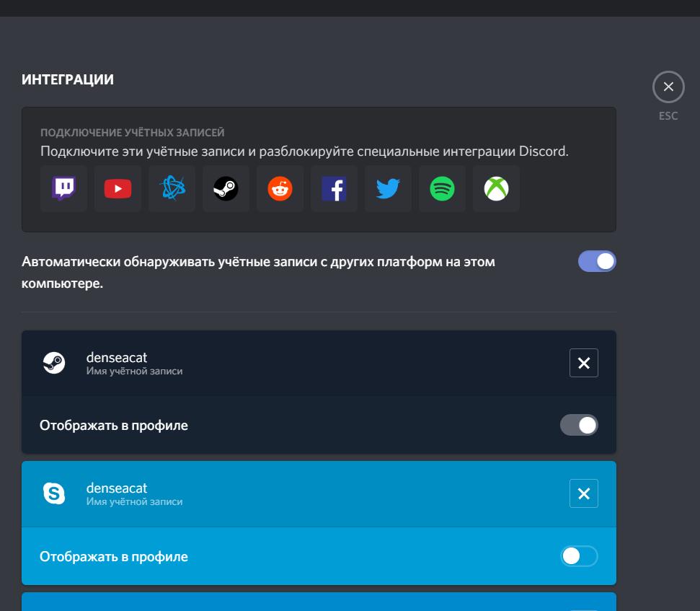Connect a Battle.net account
The height and width of the screenshot is (611, 700).
[172, 188]
